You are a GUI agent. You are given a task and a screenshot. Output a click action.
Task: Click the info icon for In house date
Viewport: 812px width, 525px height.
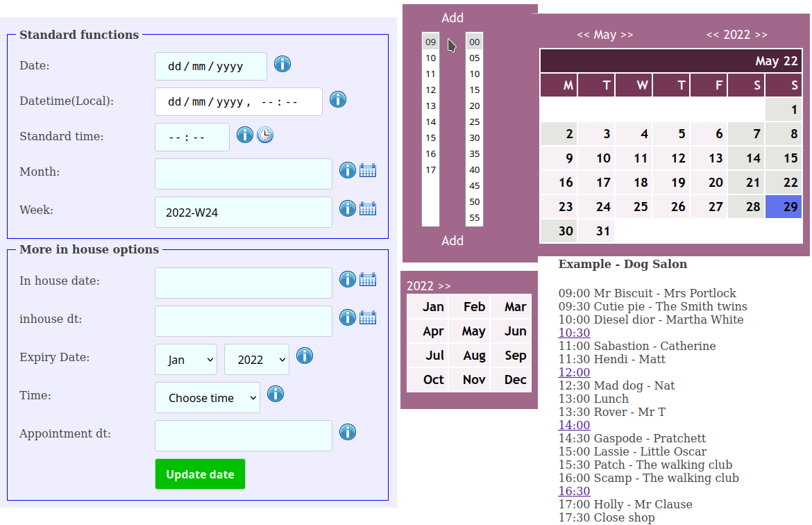[x=348, y=279]
